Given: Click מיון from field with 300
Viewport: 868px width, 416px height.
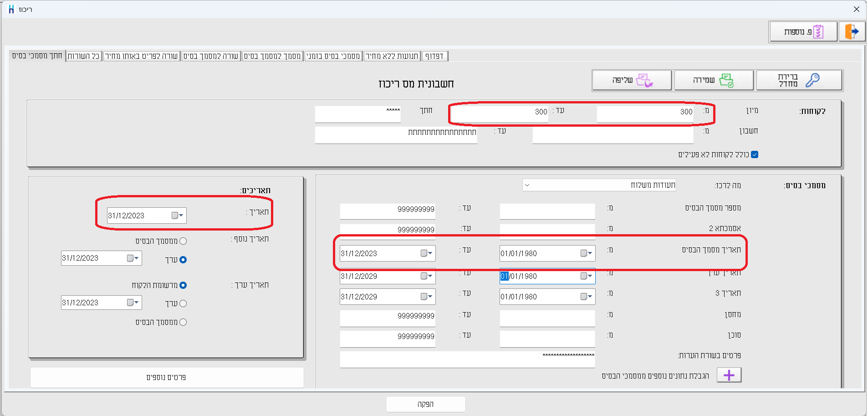Looking at the screenshot, I should pyautogui.click(x=645, y=114).
